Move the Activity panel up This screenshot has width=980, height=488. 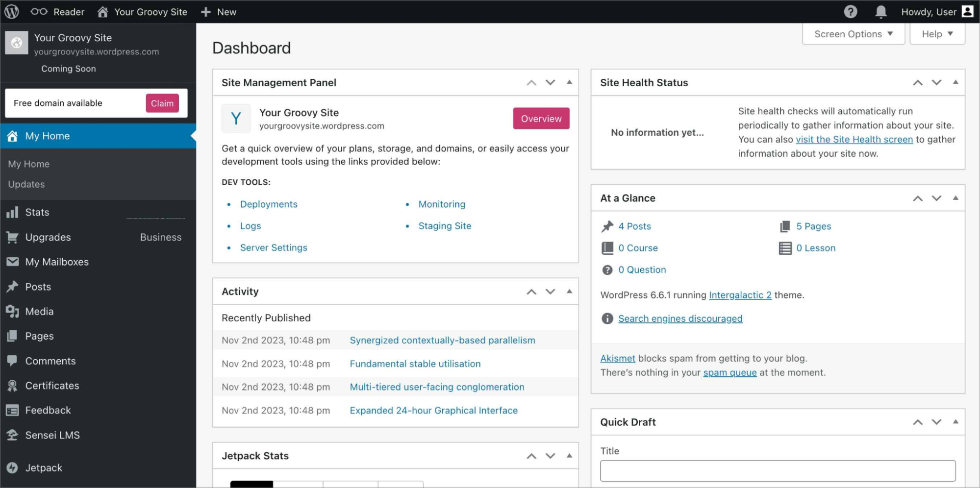pos(531,292)
